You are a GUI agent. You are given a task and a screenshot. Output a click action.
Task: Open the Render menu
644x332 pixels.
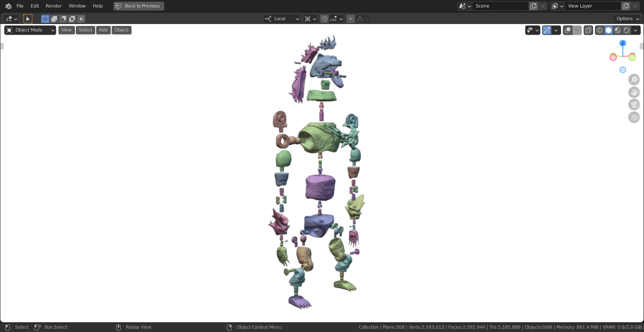point(54,6)
